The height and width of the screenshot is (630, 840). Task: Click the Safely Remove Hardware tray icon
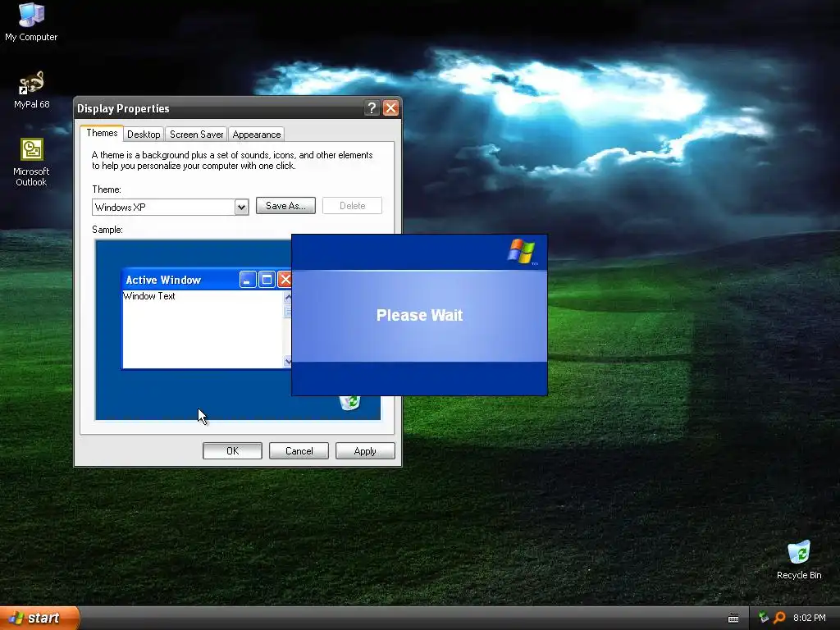(x=764, y=618)
